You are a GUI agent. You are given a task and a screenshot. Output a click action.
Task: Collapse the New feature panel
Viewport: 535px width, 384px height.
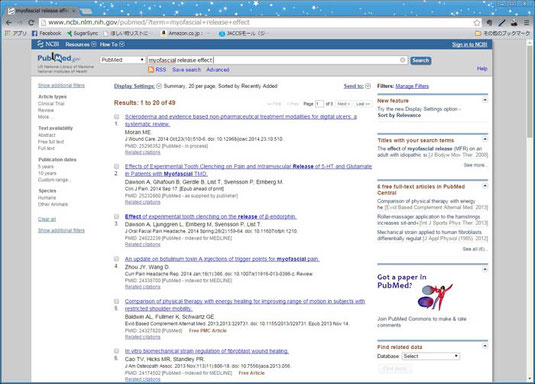pyautogui.click(x=485, y=100)
